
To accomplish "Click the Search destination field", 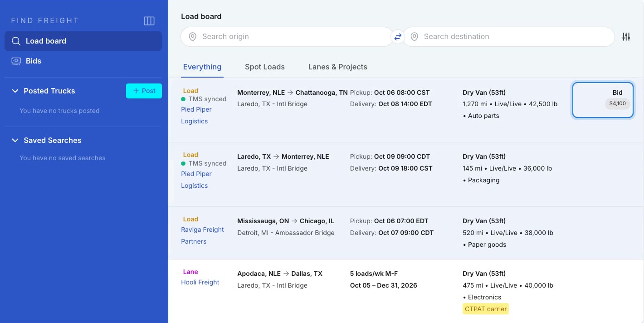I will [509, 37].
